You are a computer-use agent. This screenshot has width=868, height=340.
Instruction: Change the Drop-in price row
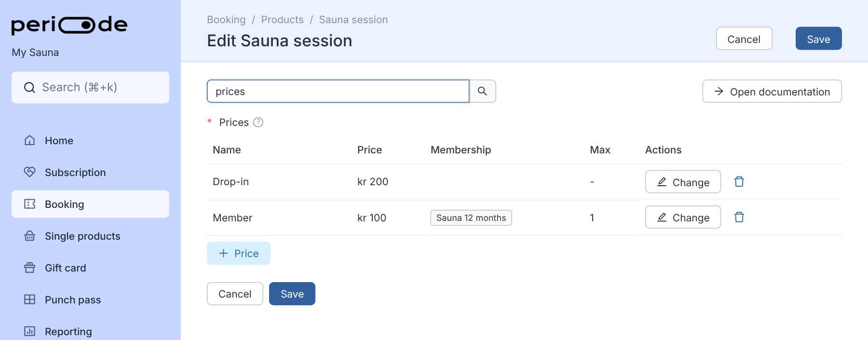pyautogui.click(x=683, y=182)
